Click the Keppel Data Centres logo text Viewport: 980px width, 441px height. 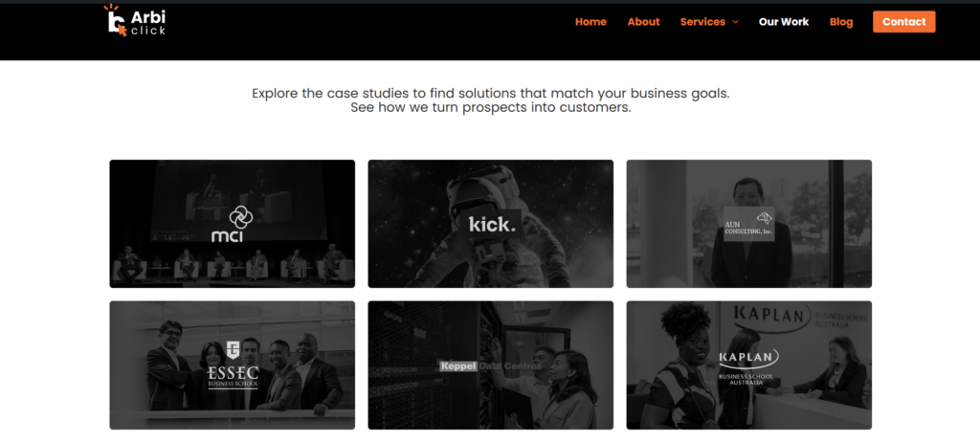(491, 366)
